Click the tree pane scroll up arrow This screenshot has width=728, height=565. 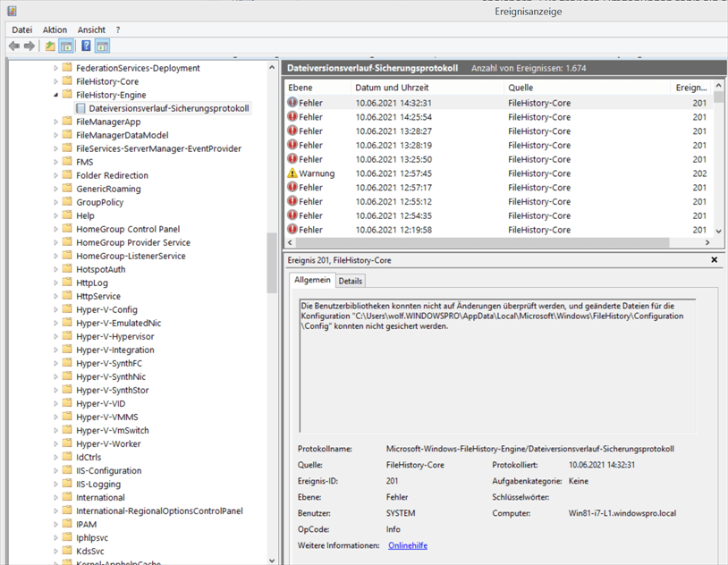coord(272,67)
